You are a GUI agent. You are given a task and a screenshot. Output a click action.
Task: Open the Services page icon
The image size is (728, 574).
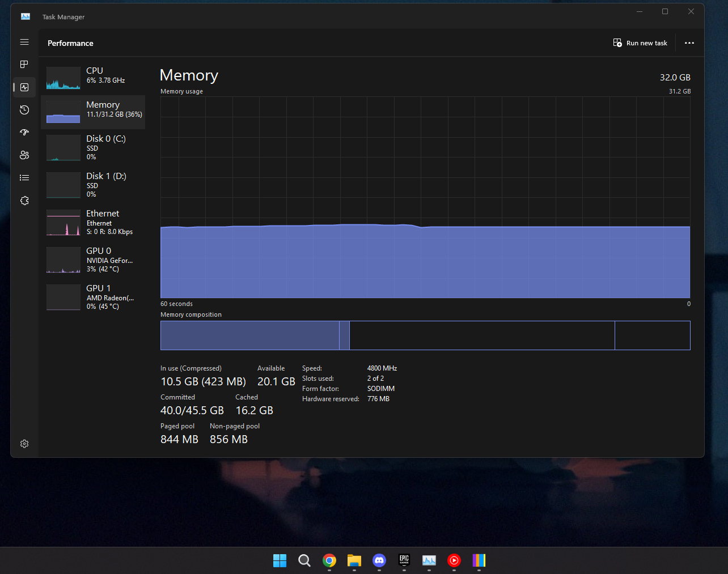(24, 201)
